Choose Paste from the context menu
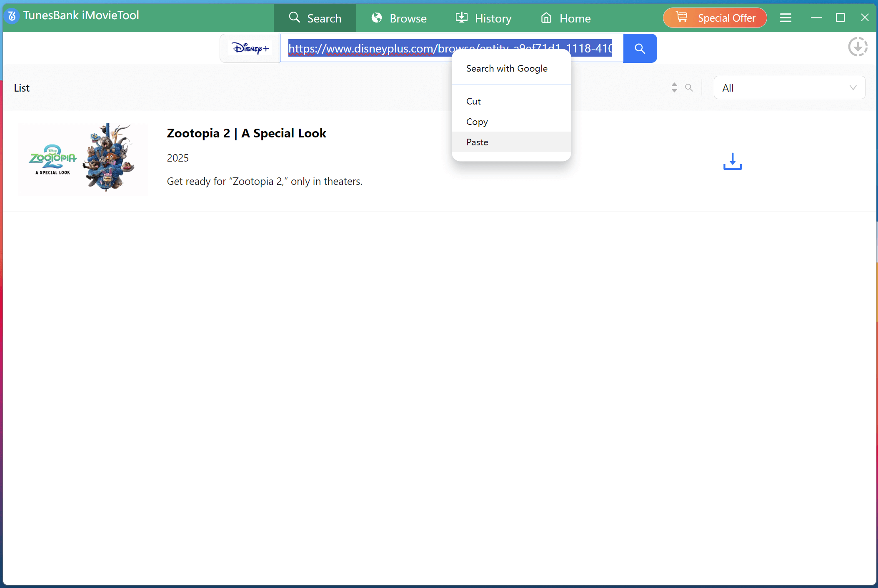This screenshot has width=878, height=588. 477,142
